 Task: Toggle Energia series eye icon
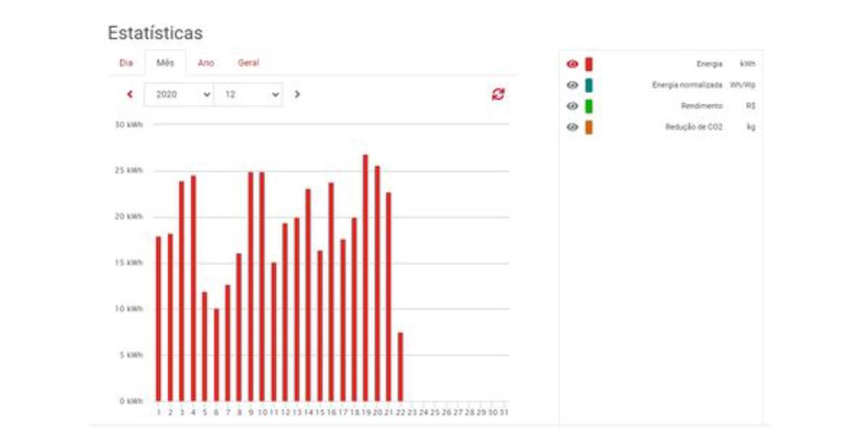point(572,64)
